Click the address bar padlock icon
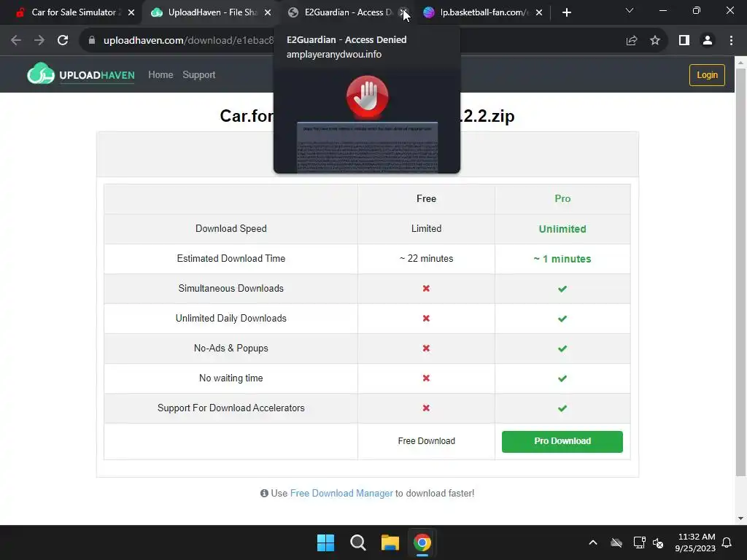Viewport: 747px width, 560px height. click(92, 41)
